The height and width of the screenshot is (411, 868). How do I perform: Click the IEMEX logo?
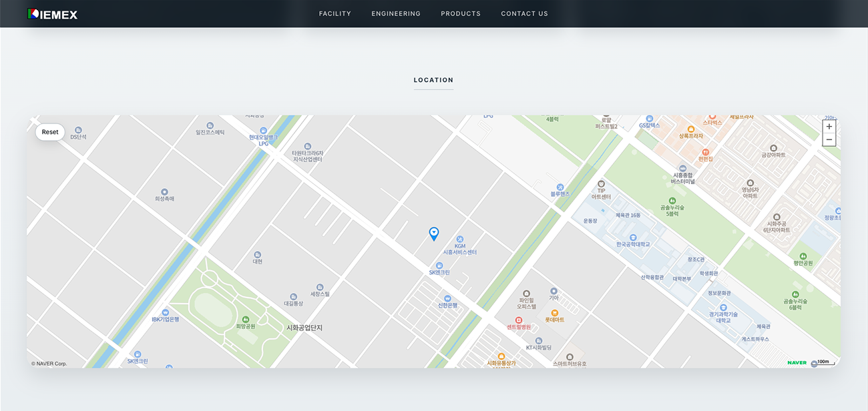53,14
